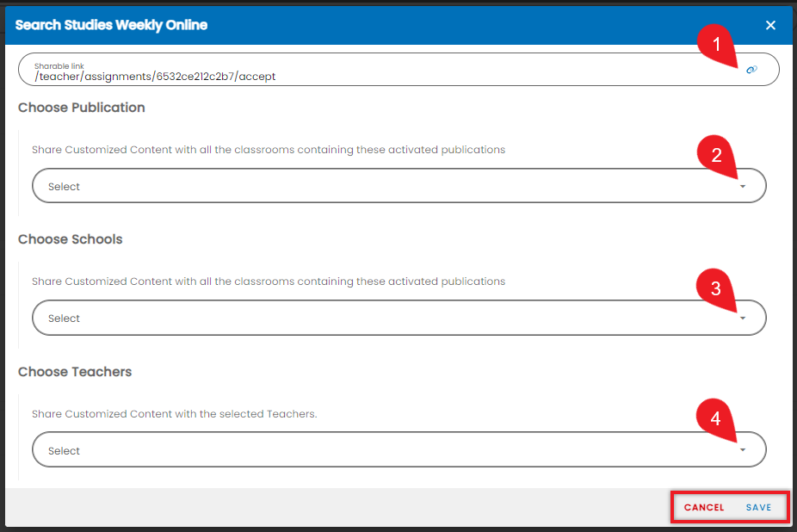Close the Search Studies Weekly Online dialog

coord(770,25)
